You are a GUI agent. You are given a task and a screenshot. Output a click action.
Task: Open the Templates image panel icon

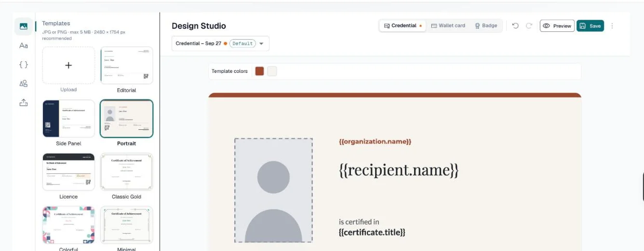(23, 26)
